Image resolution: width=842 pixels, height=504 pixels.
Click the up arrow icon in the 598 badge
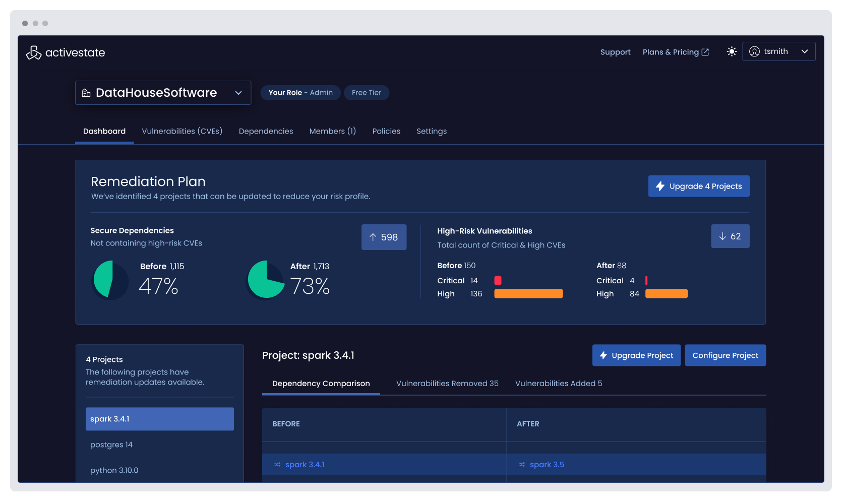click(x=374, y=237)
